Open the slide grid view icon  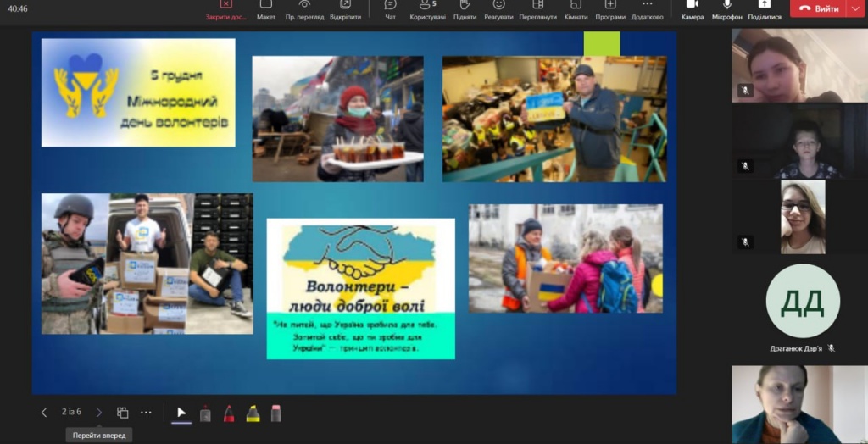pyautogui.click(x=123, y=413)
